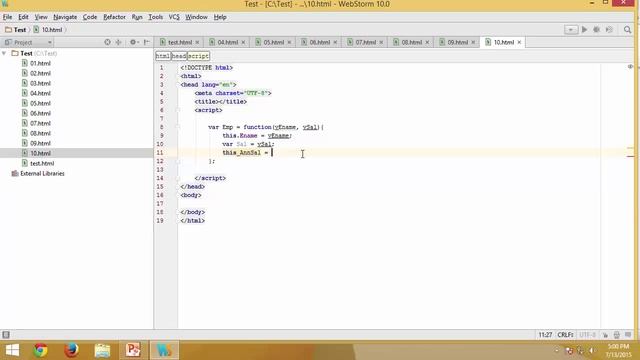Image resolution: width=640 pixels, height=360 pixels.
Task: Open Search Everywhere magnifier icon
Action: pos(627,30)
